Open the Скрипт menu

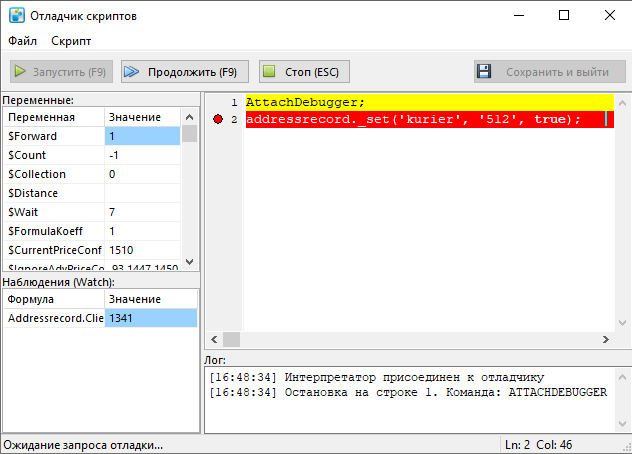tap(71, 41)
